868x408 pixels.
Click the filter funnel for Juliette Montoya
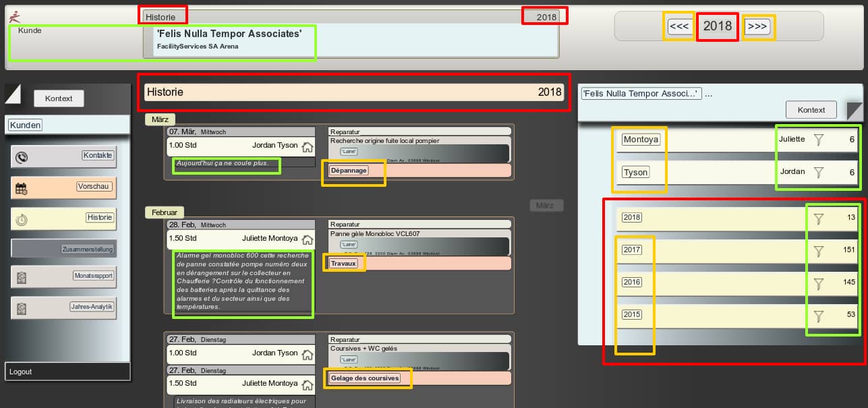819,140
